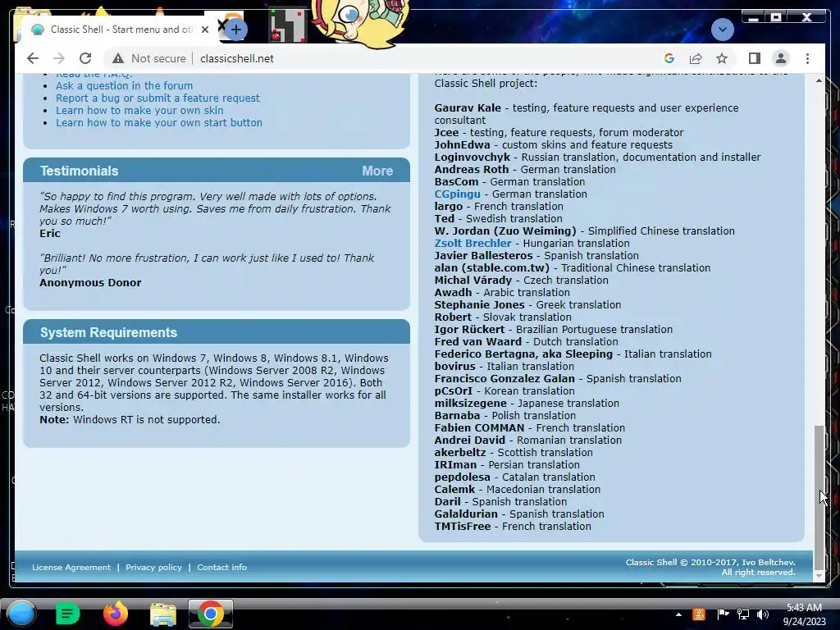The width and height of the screenshot is (840, 630).
Task: Click Fred van Waard contributor name
Action: click(x=478, y=342)
